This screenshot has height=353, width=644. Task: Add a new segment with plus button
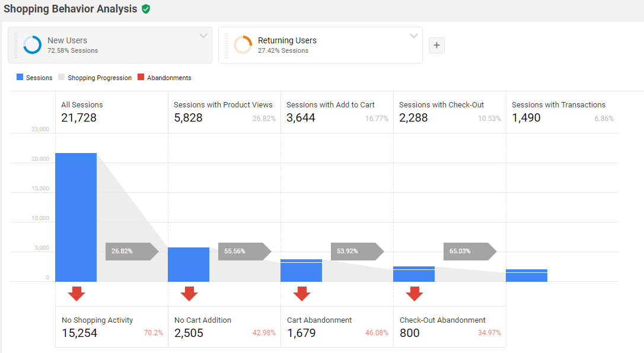[436, 45]
